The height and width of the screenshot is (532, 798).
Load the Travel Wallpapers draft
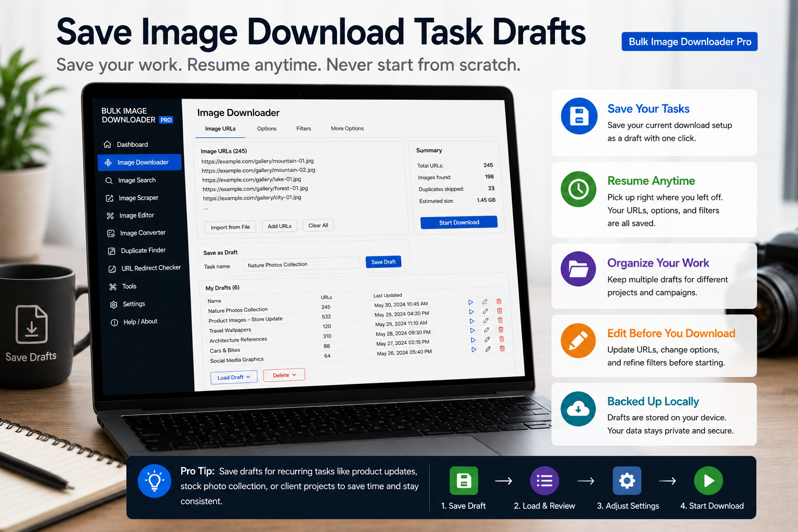click(x=472, y=321)
